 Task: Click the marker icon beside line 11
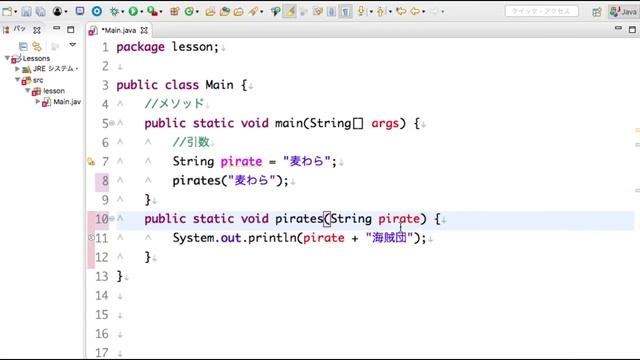coord(91,238)
